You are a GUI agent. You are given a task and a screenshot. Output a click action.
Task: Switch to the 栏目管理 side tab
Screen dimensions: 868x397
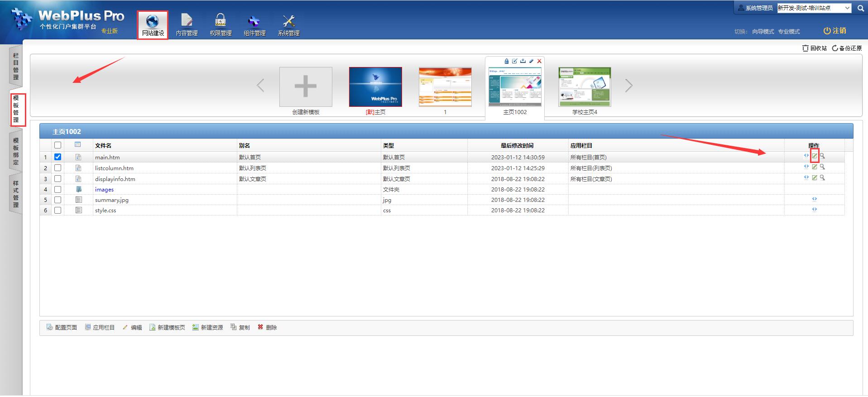tap(16, 66)
